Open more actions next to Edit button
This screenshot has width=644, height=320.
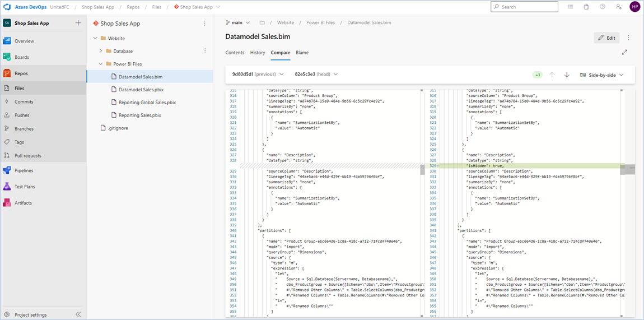click(x=629, y=38)
